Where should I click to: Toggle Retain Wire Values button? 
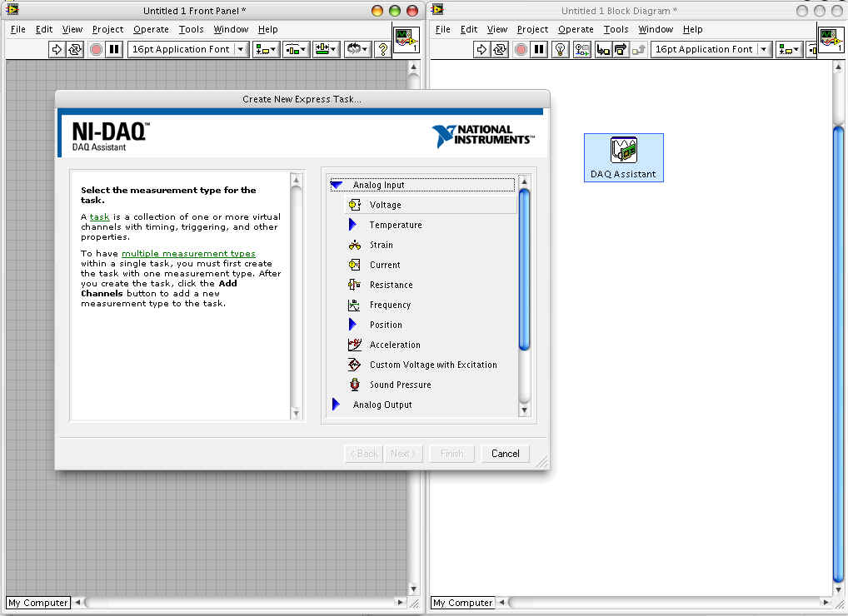point(582,49)
